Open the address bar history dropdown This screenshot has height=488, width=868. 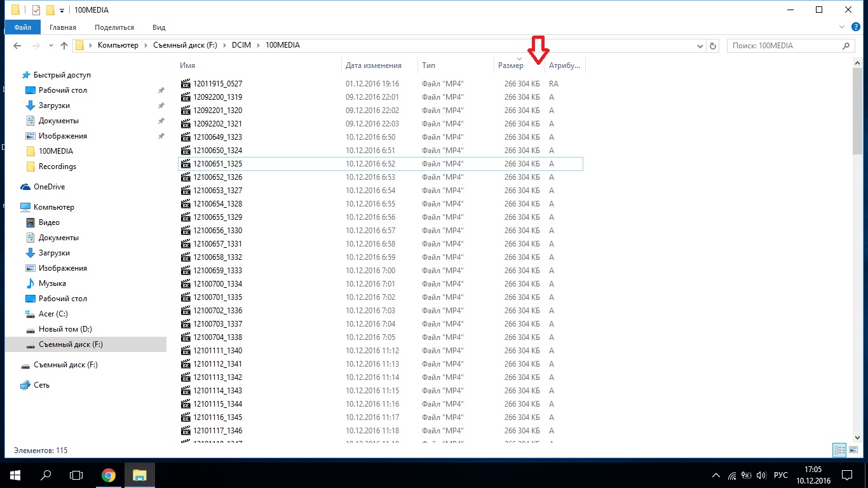click(700, 46)
